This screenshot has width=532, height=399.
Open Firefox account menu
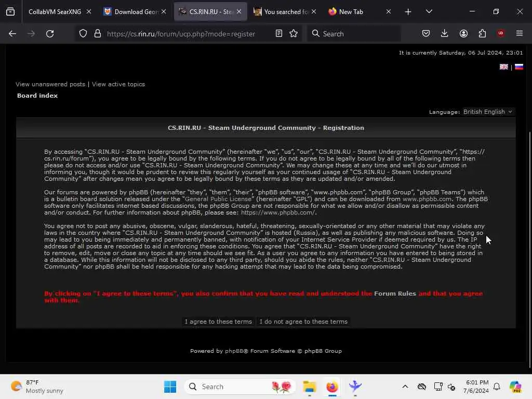[463, 34]
